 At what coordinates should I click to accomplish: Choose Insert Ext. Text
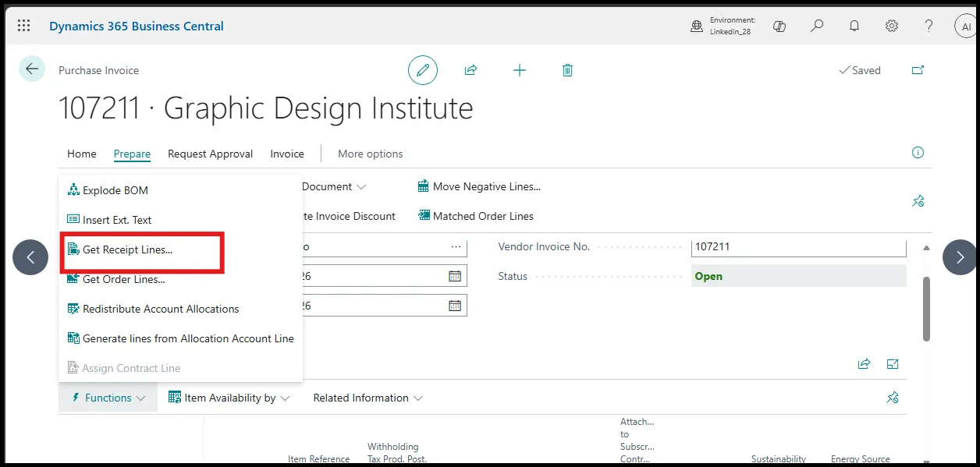(109, 220)
